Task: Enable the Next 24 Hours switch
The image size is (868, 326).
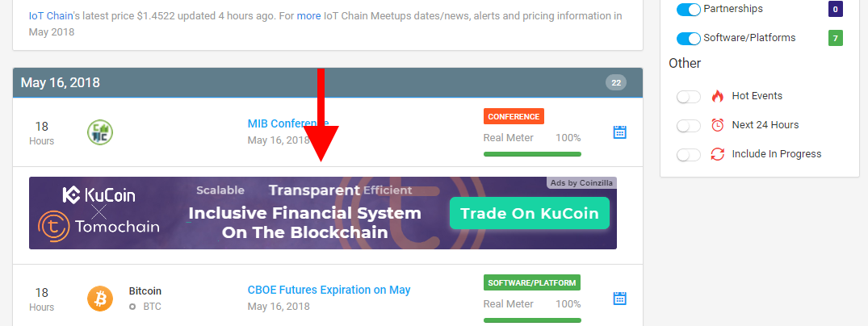Action: click(689, 126)
